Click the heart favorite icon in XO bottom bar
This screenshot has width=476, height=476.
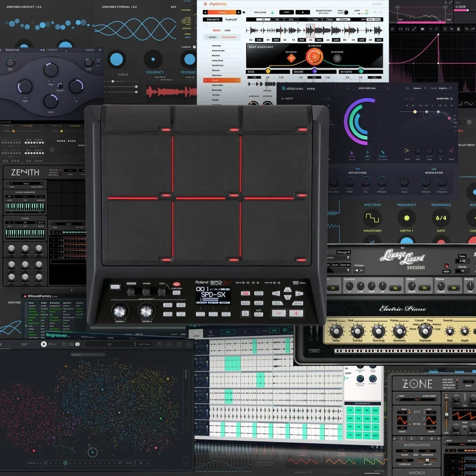141,463
